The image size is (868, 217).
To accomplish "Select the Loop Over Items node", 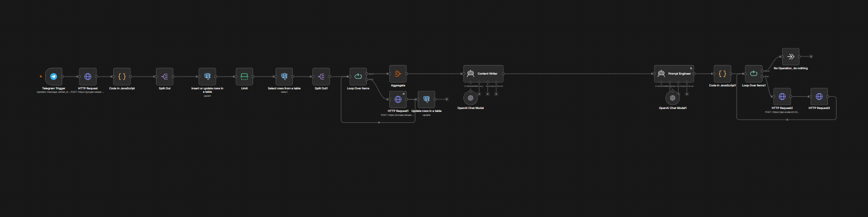I will (x=358, y=77).
